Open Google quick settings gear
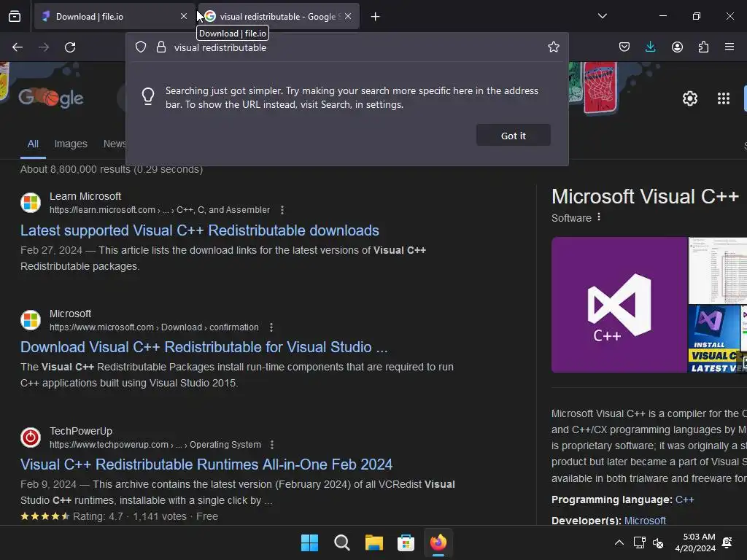 click(690, 98)
